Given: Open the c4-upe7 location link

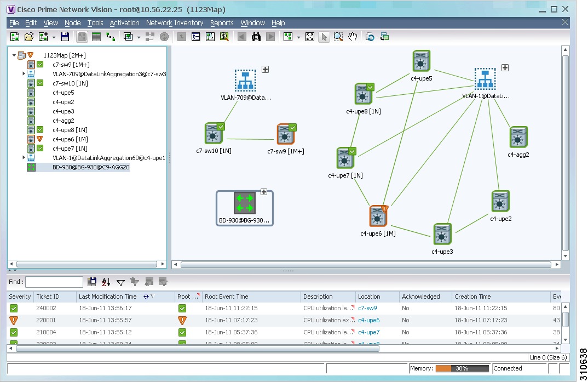Looking at the screenshot, I should (x=368, y=332).
